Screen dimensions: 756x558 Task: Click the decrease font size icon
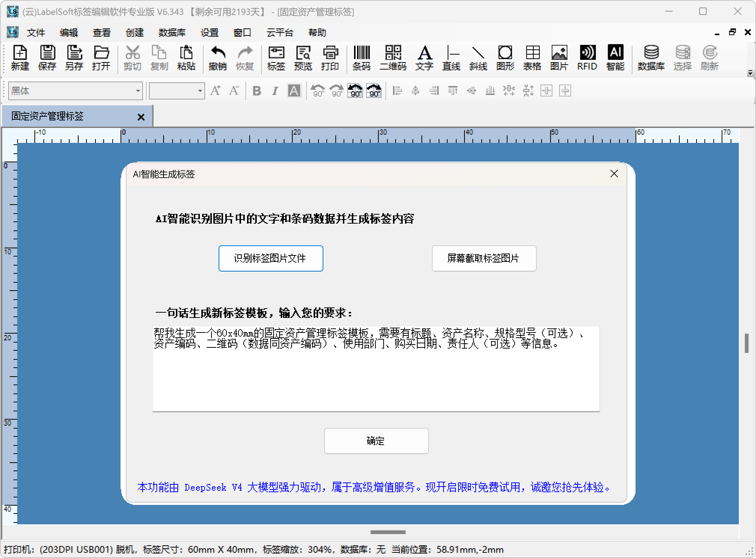click(234, 91)
